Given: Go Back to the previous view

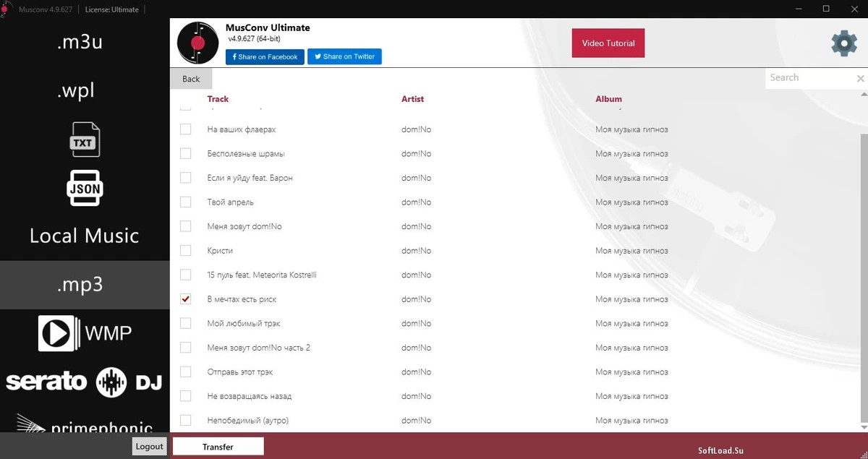Looking at the screenshot, I should pos(191,79).
